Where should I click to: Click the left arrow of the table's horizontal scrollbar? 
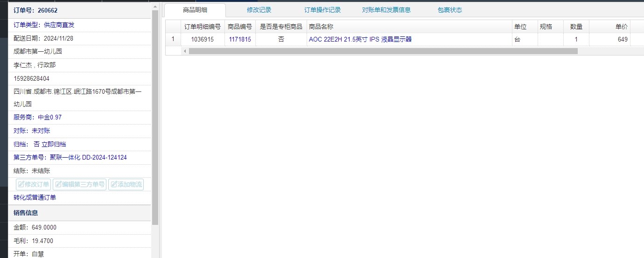click(x=185, y=51)
